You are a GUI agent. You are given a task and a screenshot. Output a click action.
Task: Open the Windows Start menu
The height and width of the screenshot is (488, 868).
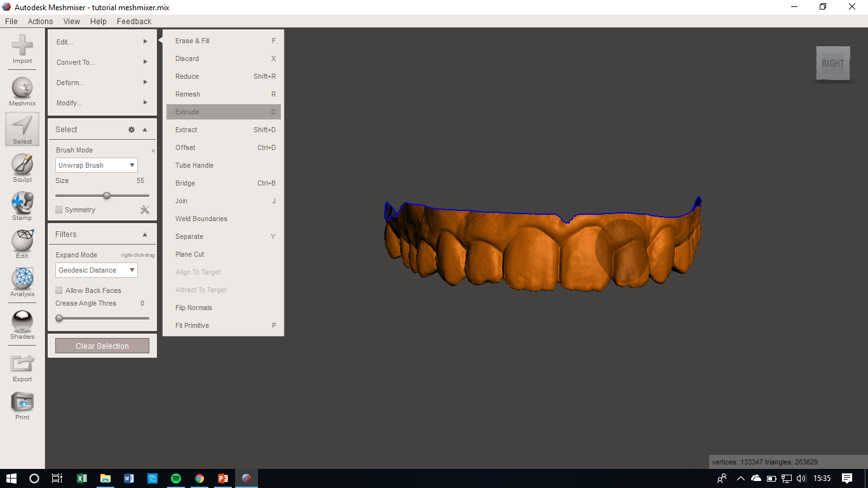(11, 478)
